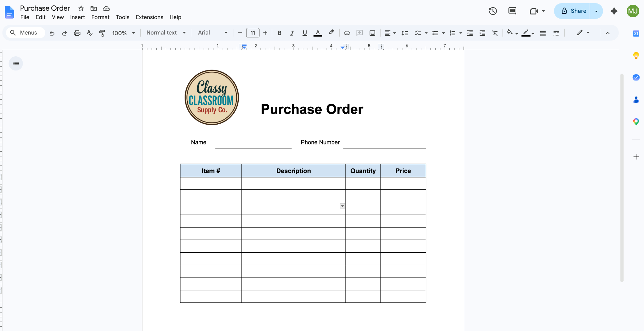This screenshot has width=644, height=331.
Task: Get add-ons plus icon
Action: pyautogui.click(x=636, y=157)
